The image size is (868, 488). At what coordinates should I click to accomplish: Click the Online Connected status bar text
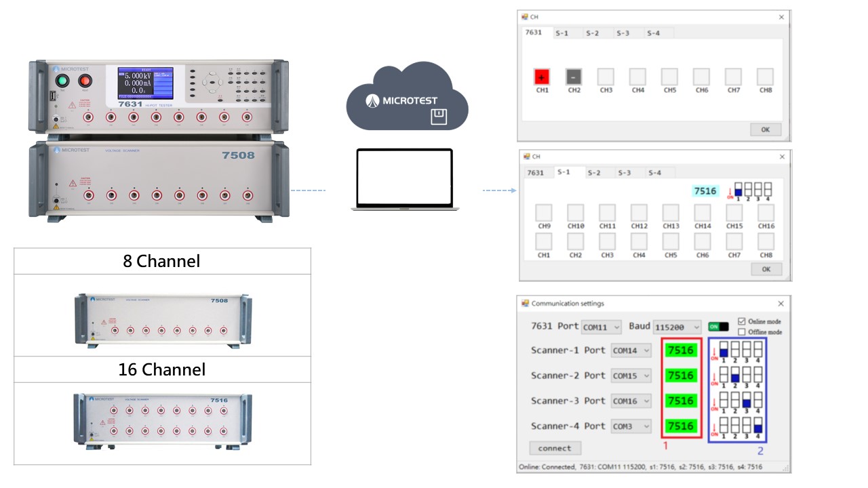(x=640, y=467)
